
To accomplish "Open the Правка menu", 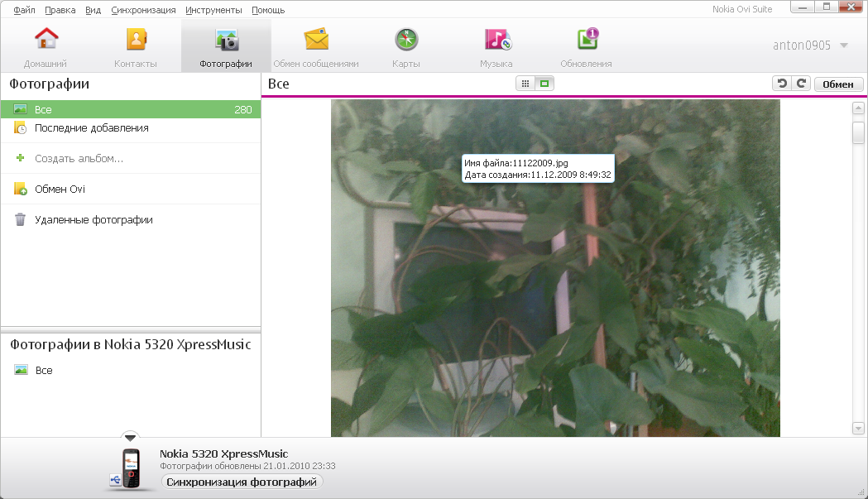I will pyautogui.click(x=60, y=10).
